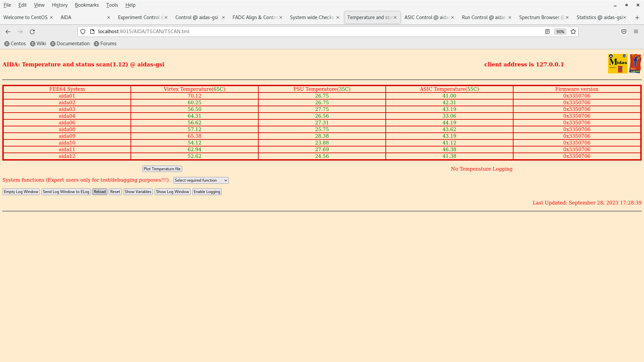Click the 90% zoom level indicator
The width and height of the screenshot is (644, 362).
[x=560, y=32]
